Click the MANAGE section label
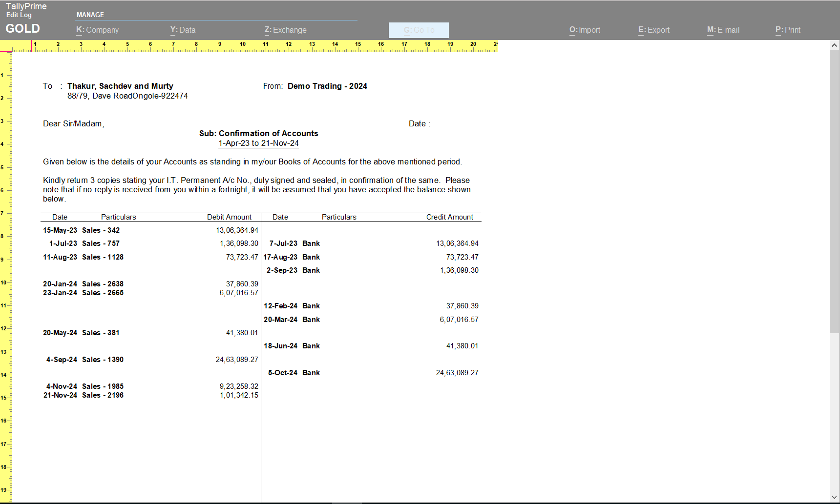 (90, 15)
